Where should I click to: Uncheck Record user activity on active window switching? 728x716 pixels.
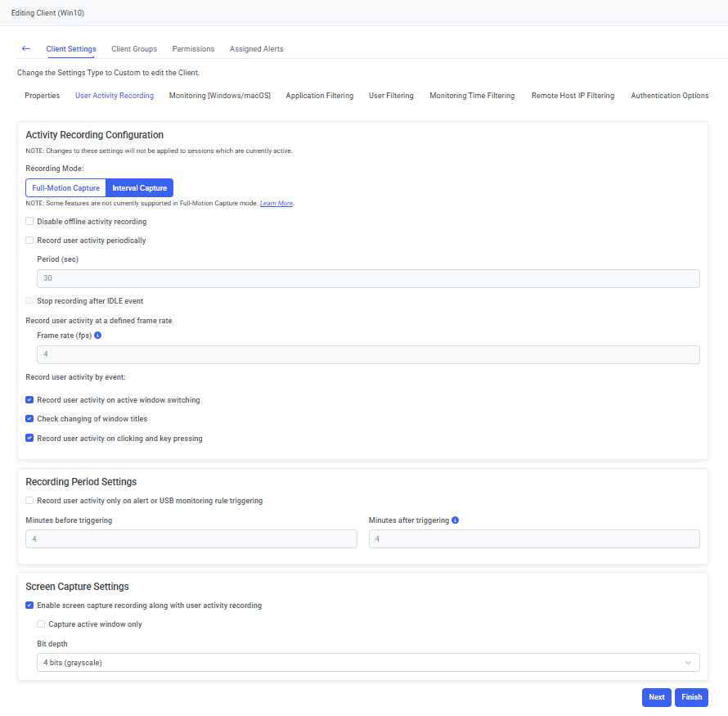[x=29, y=400]
